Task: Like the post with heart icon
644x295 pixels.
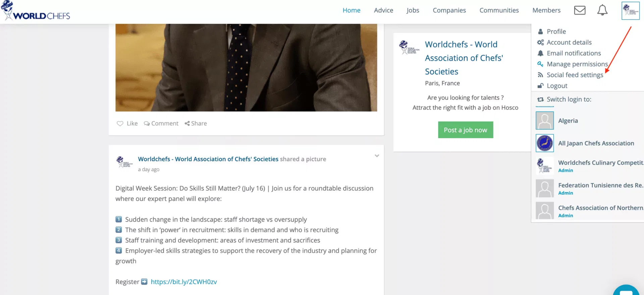Action: tap(120, 123)
